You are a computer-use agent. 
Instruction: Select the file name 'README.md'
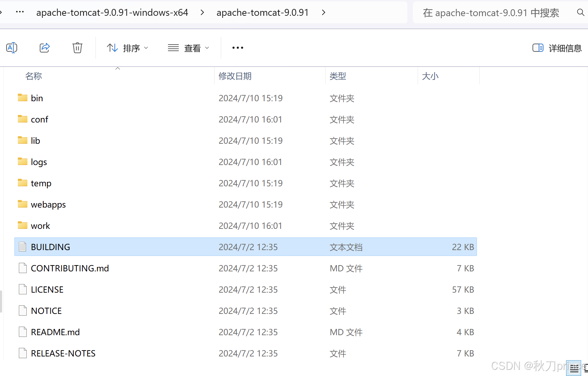tap(55, 332)
